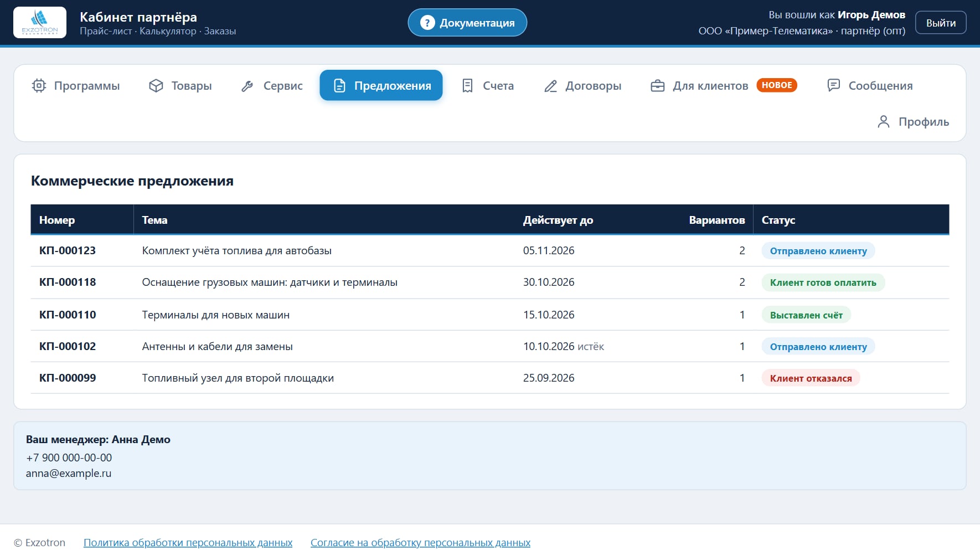
Task: Go to the Счета tab
Action: pos(488,86)
